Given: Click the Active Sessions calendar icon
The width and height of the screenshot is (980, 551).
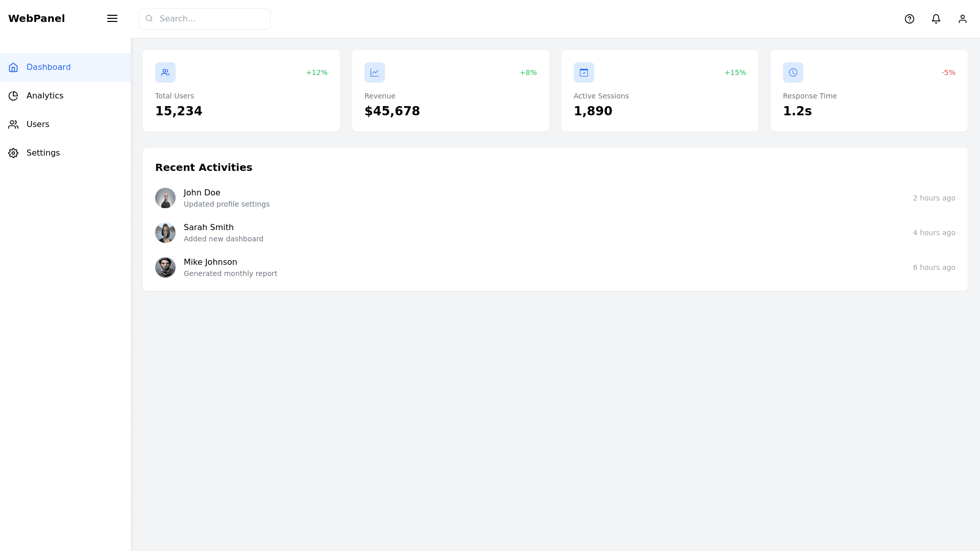Looking at the screenshot, I should pos(584,72).
